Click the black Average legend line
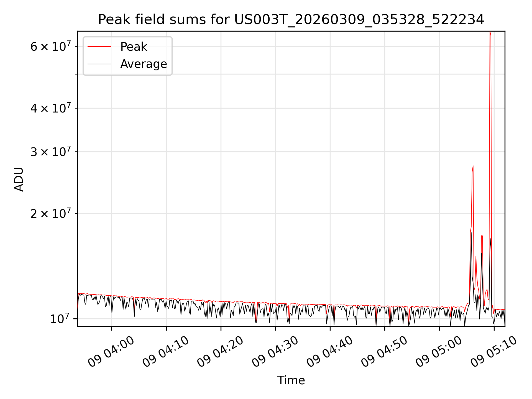Viewport: 532px width, 399px height. click(99, 64)
